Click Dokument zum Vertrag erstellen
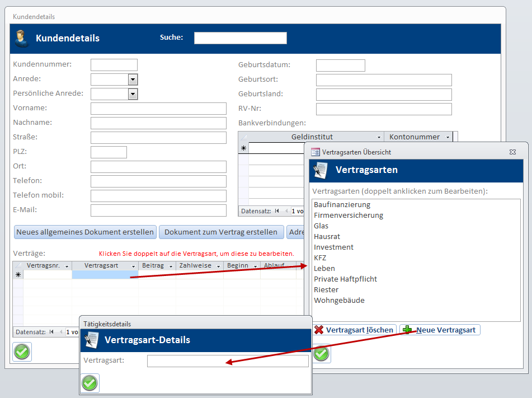This screenshot has width=532, height=398. point(221,232)
